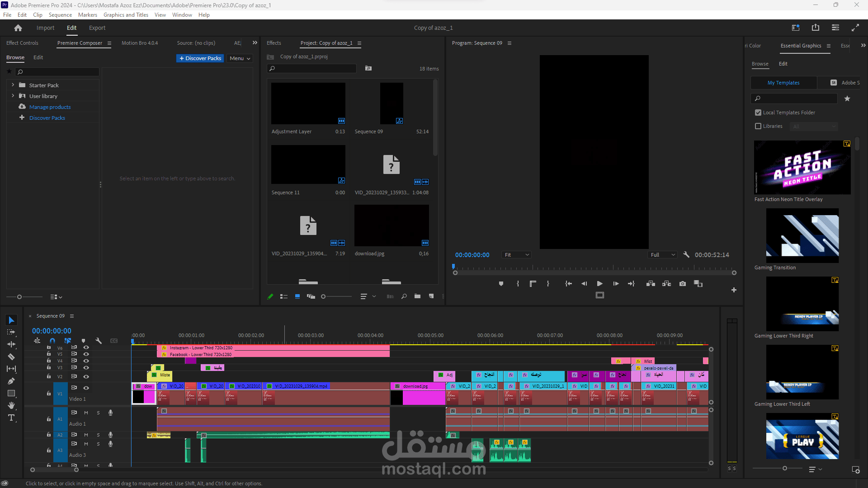
Task: Open Quick Export share icon
Action: [816, 28]
